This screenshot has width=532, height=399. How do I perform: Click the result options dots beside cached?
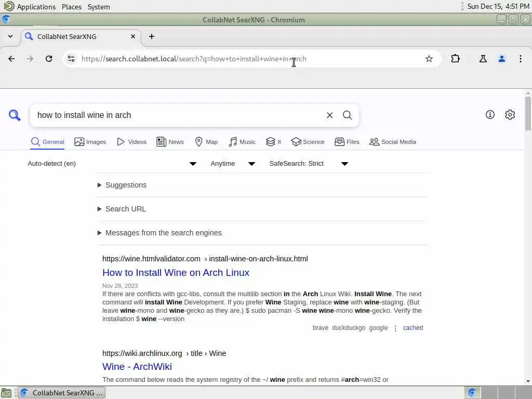[395, 328]
